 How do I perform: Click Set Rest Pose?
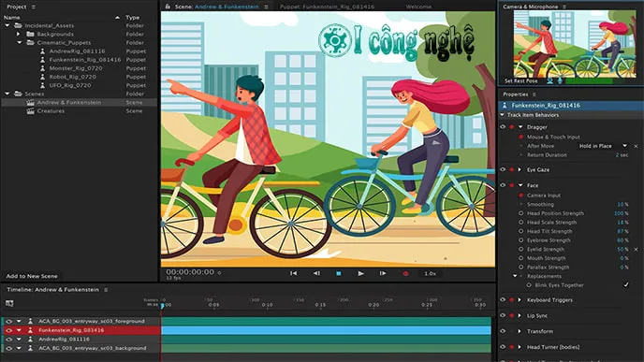(520, 80)
